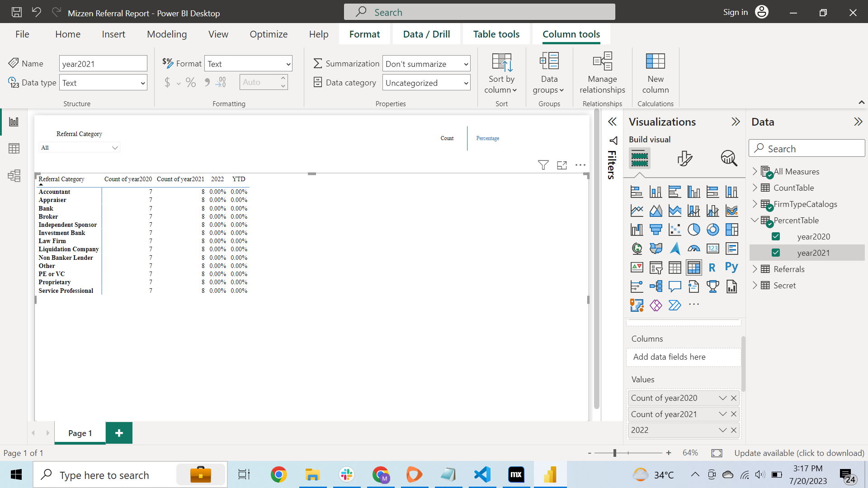Screen dimensions: 868x488
Task: Add a new page with plus button
Action: [x=119, y=433]
